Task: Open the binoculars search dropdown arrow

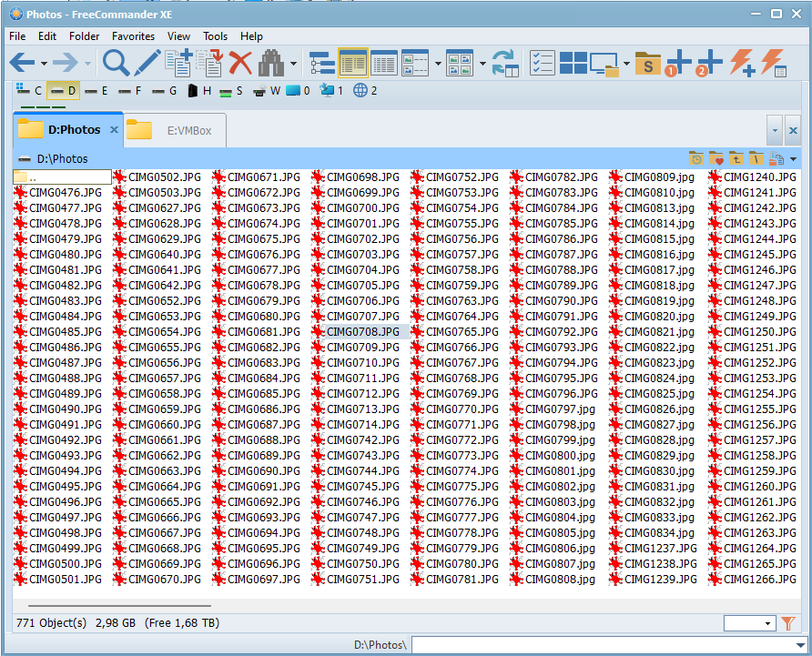Action: [294, 64]
